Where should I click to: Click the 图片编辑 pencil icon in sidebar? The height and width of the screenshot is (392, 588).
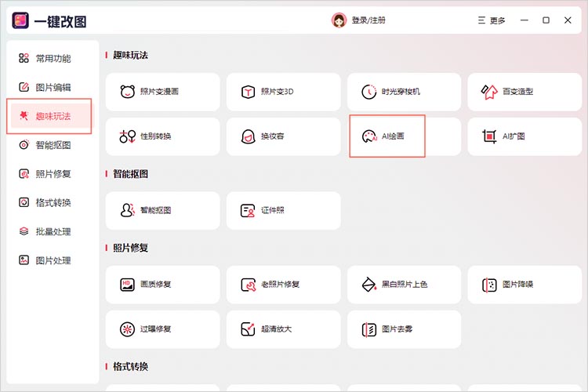pyautogui.click(x=24, y=87)
